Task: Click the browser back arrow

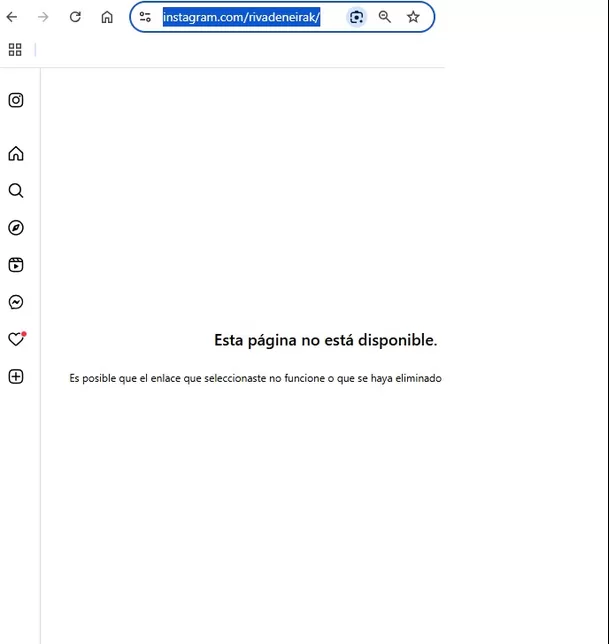Action: [12, 17]
